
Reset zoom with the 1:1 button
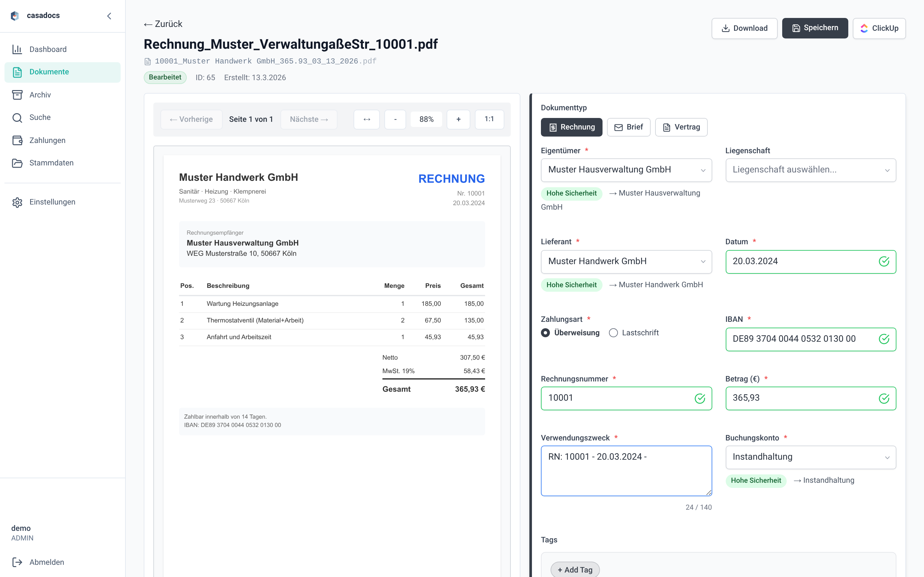point(489,120)
